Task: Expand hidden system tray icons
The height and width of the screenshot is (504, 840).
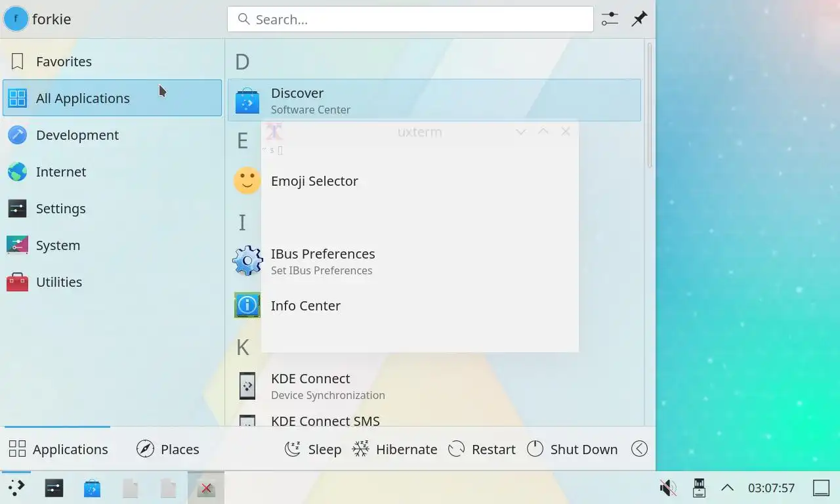Action: tap(727, 488)
